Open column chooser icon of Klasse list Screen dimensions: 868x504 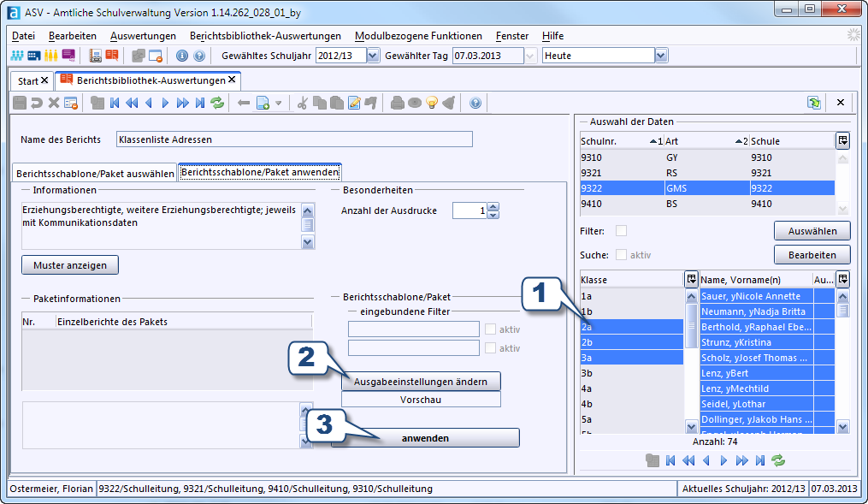pos(691,279)
